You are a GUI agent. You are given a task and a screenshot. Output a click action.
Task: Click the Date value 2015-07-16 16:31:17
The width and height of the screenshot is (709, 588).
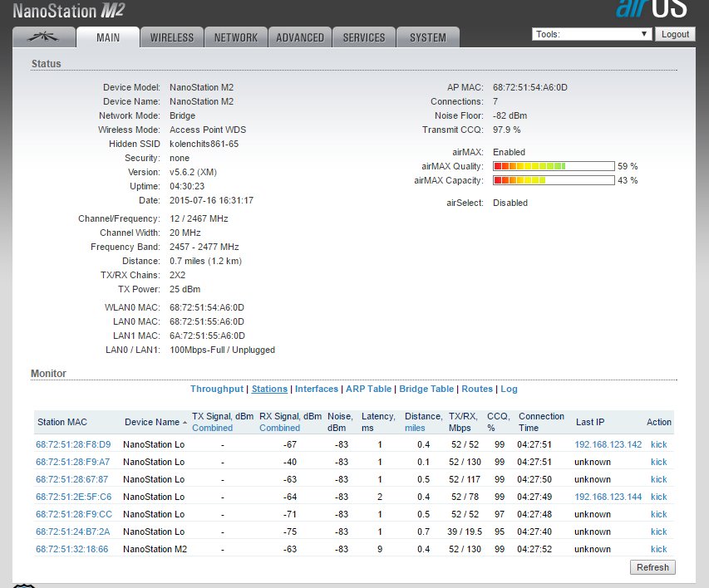point(212,200)
